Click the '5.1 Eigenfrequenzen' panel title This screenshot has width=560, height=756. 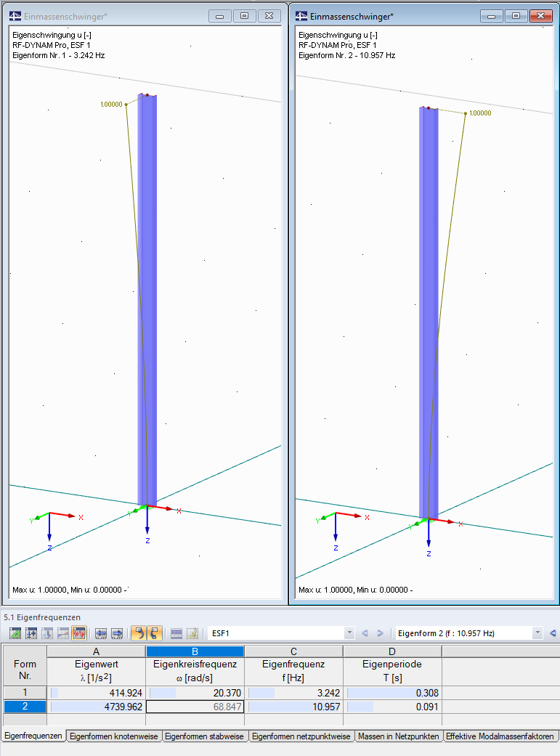(42, 617)
